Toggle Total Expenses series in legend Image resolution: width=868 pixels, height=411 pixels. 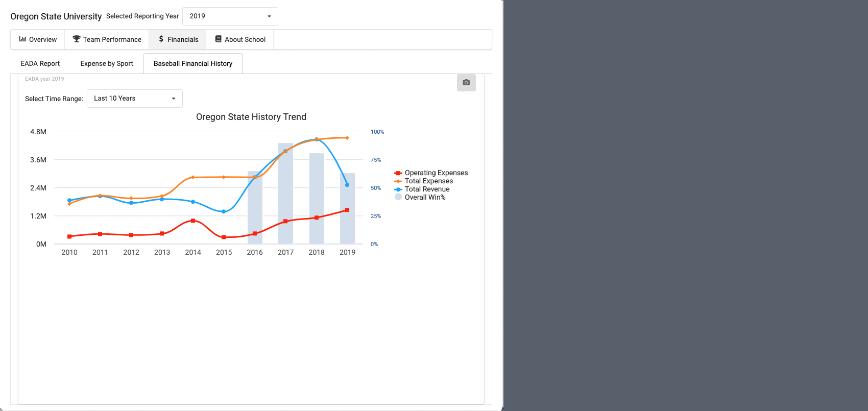coord(424,181)
